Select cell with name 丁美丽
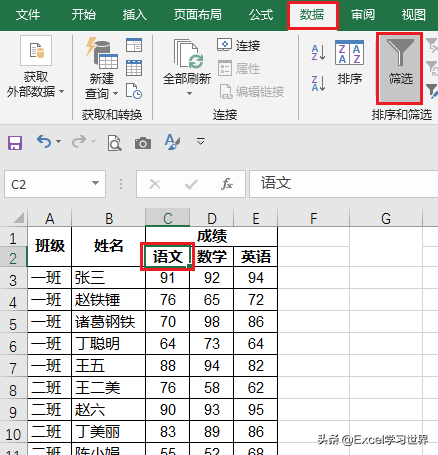This screenshot has height=455, width=438. click(x=109, y=431)
